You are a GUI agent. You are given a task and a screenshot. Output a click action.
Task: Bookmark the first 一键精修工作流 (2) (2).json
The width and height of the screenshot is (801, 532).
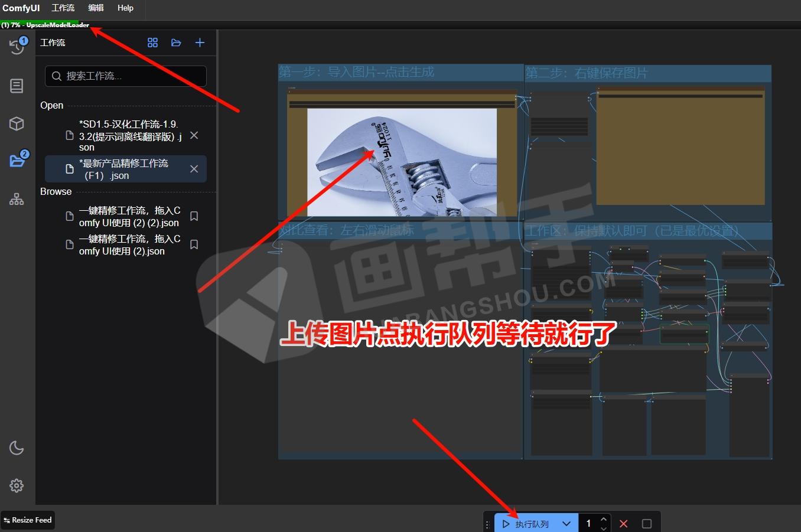pos(194,216)
